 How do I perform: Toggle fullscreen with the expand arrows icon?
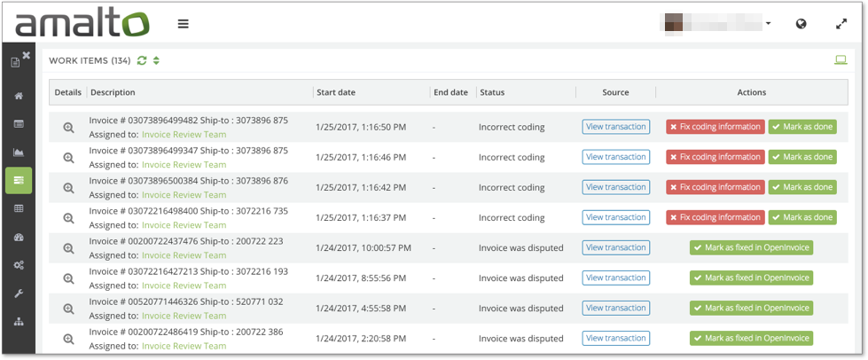click(841, 24)
